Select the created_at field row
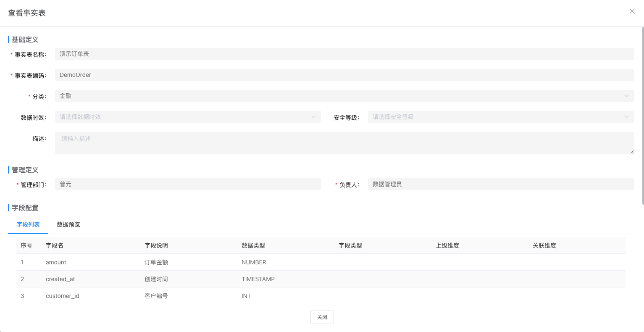The height and width of the screenshot is (332, 644). [x=60, y=279]
